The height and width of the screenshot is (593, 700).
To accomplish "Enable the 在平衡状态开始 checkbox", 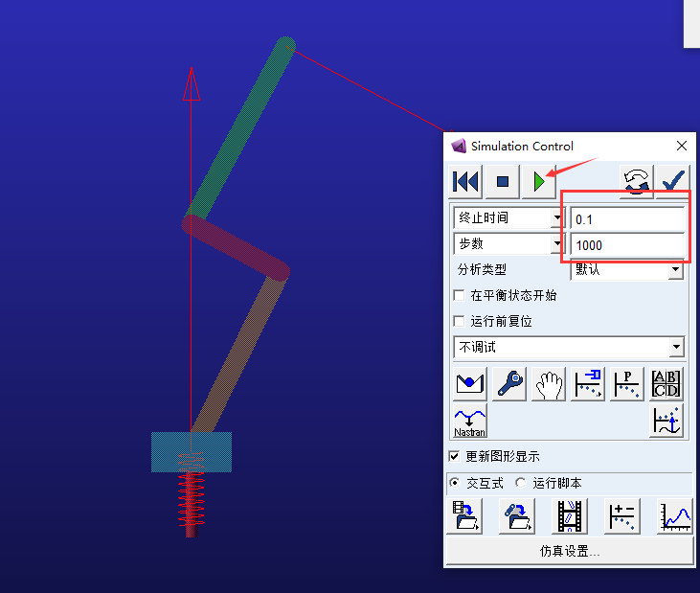I will pyautogui.click(x=459, y=296).
